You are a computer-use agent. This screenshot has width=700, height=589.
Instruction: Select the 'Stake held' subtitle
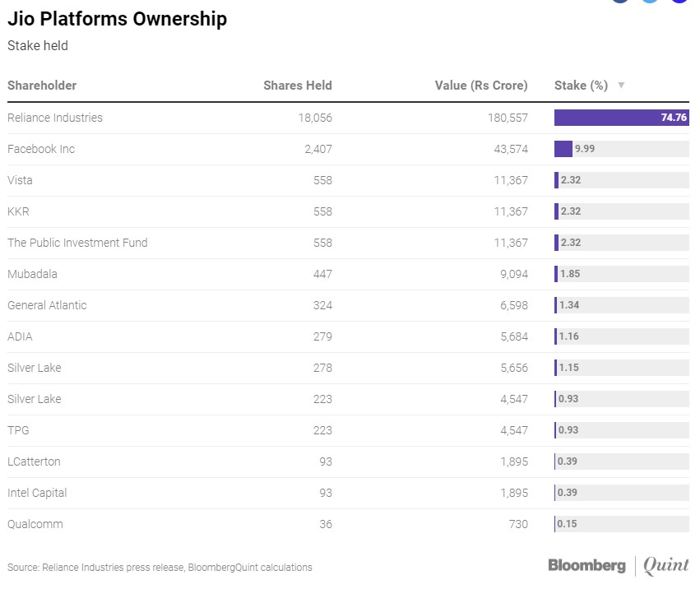(x=38, y=45)
